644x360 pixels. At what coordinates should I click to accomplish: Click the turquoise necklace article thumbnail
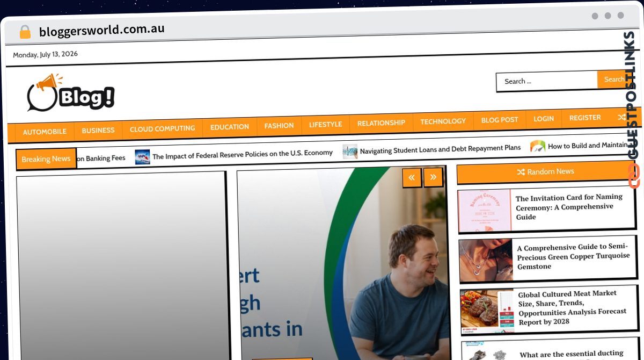486,261
